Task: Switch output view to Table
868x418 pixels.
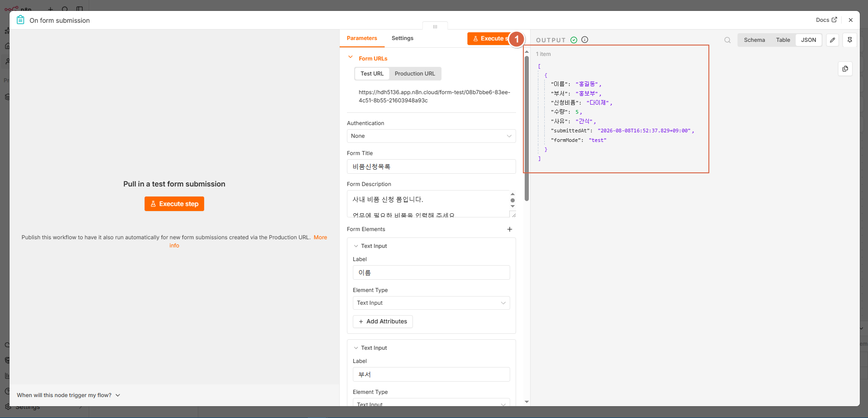Action: click(783, 40)
